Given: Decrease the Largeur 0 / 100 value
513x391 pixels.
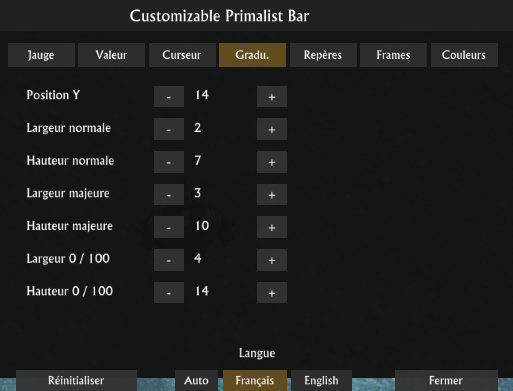Looking at the screenshot, I should coord(169,260).
